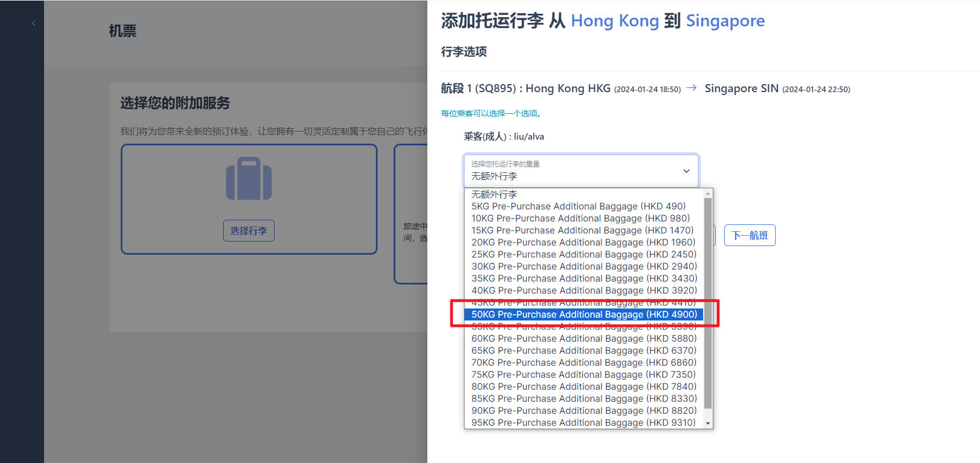Click the dropdown list scrollbar thumb
Viewport: 980px width, 463px height.
[x=708, y=303]
